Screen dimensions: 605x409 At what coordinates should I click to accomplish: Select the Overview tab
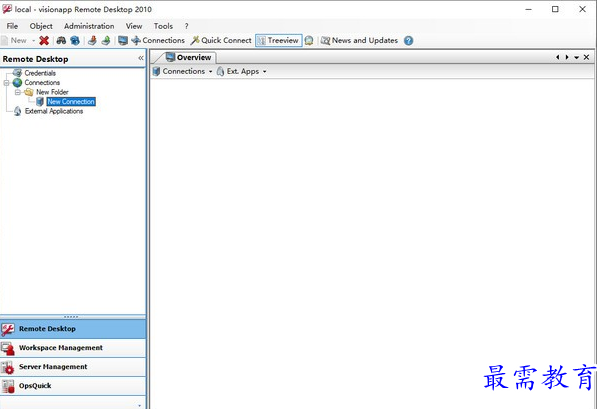coord(188,57)
